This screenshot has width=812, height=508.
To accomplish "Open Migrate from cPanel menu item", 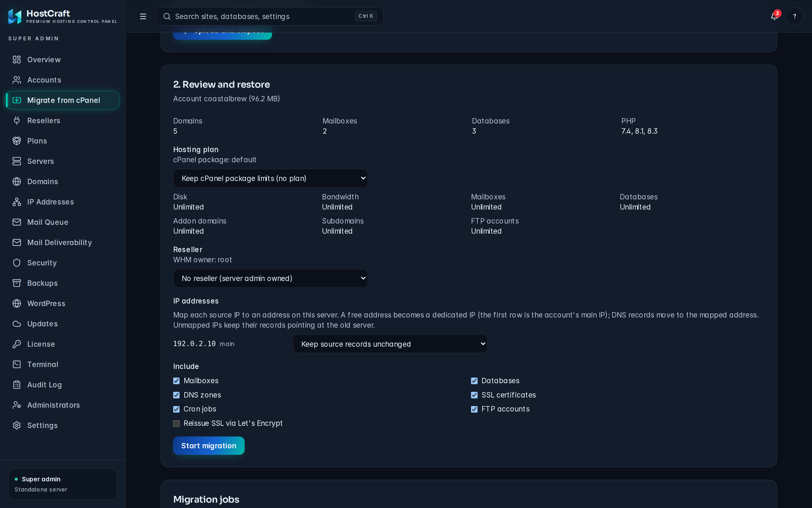I will click(63, 100).
